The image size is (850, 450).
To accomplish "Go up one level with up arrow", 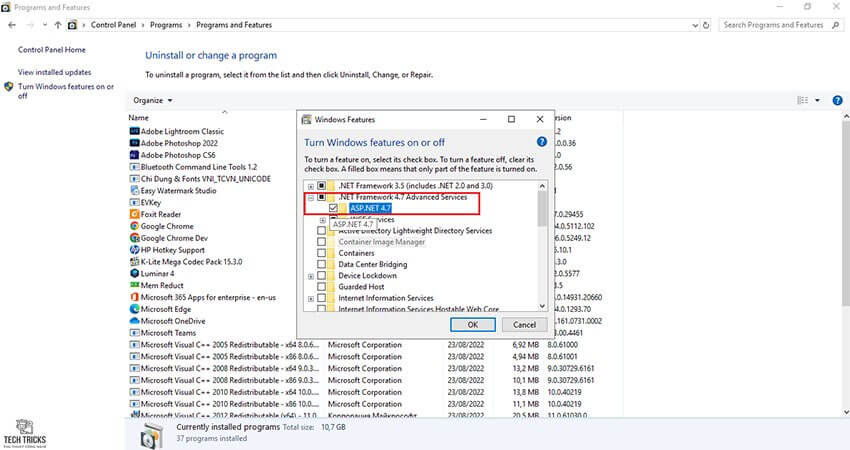I will click(57, 25).
